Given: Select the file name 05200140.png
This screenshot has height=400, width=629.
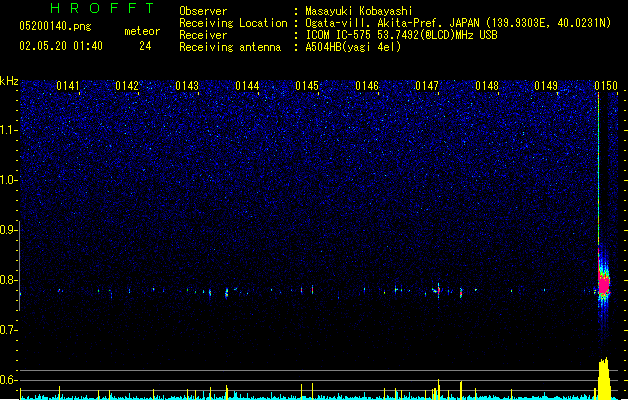Looking at the screenshot, I should click(x=55, y=26).
